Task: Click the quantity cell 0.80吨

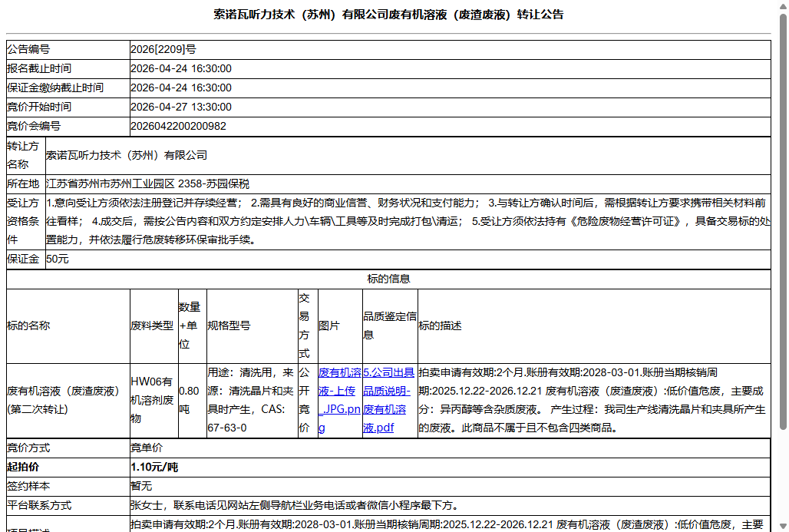Action: tap(192, 400)
